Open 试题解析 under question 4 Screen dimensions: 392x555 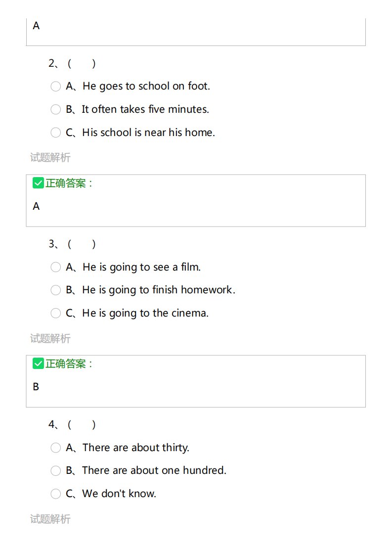[x=50, y=519]
